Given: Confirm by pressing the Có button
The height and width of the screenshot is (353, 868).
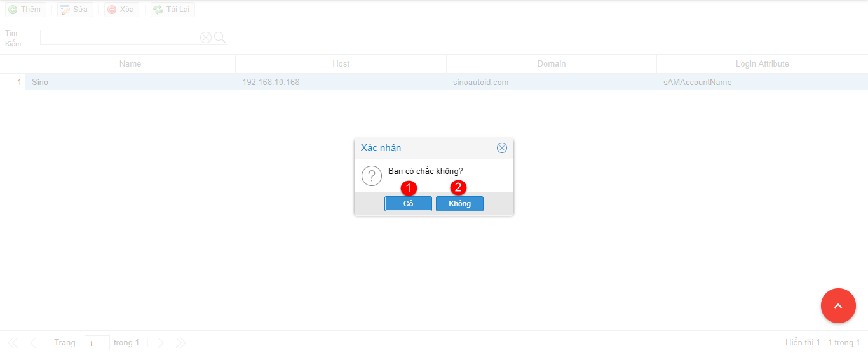Looking at the screenshot, I should (x=408, y=204).
